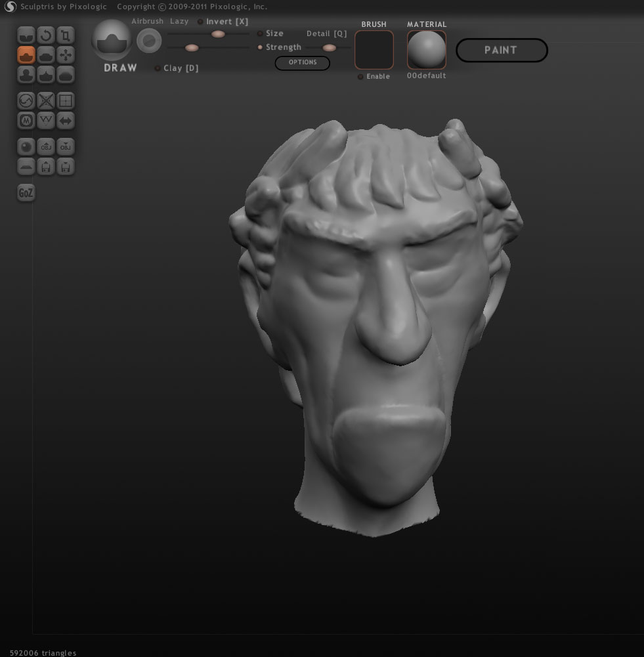Choose the Flatten brush tool
Image resolution: width=644 pixels, height=657 pixels.
[x=46, y=55]
